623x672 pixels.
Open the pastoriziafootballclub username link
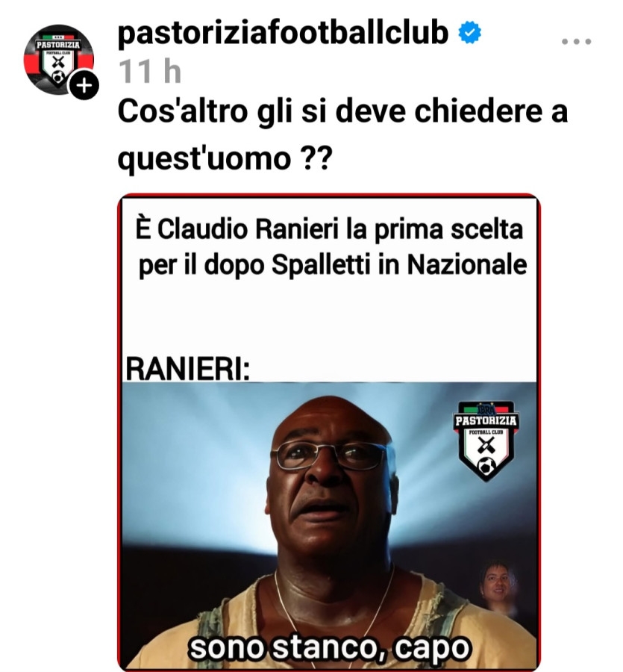(283, 32)
